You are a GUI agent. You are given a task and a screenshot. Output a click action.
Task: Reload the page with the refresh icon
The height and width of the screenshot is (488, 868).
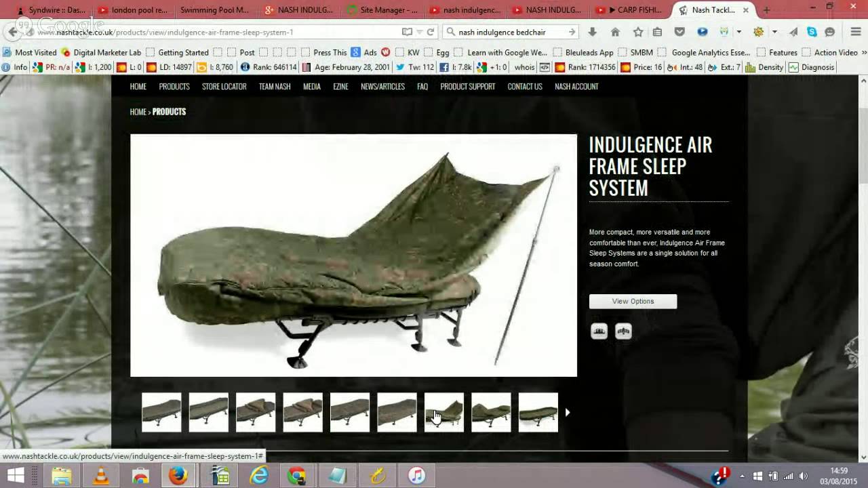431,32
